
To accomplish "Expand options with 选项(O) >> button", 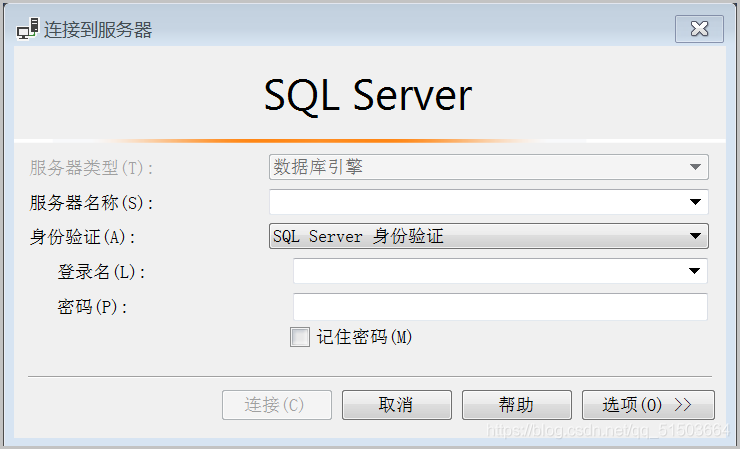I will coord(648,405).
